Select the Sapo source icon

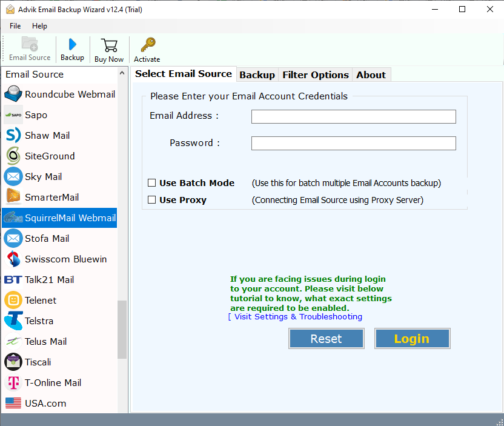[x=13, y=115]
